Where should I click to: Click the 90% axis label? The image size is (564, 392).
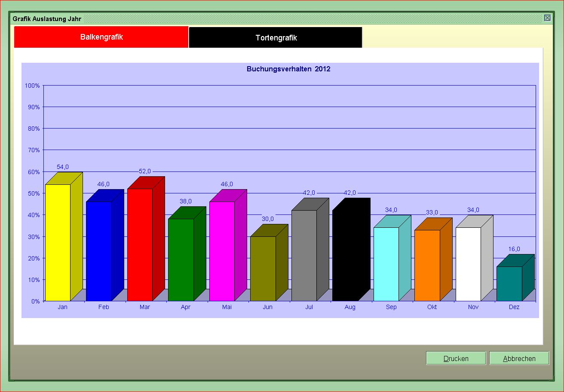(34, 107)
